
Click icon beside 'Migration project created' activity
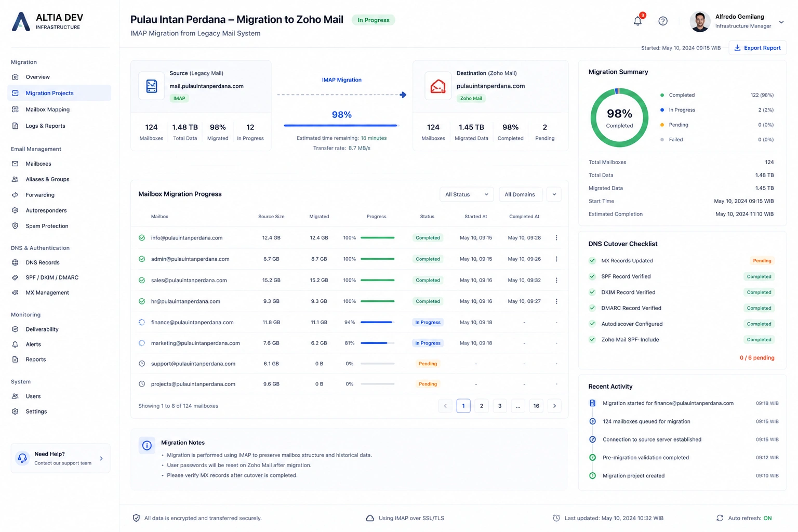(x=592, y=476)
